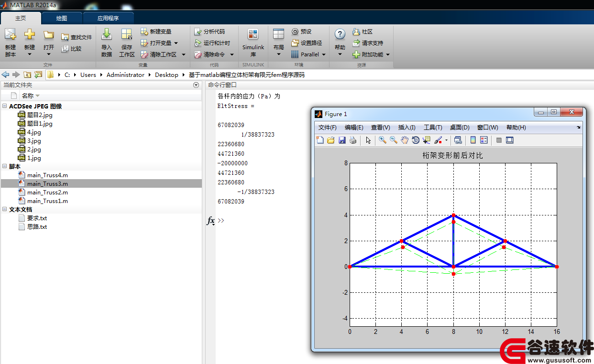The image size is (594, 364).
Task: Expand the 清除工作区 dropdown arrow
Action: pos(183,54)
